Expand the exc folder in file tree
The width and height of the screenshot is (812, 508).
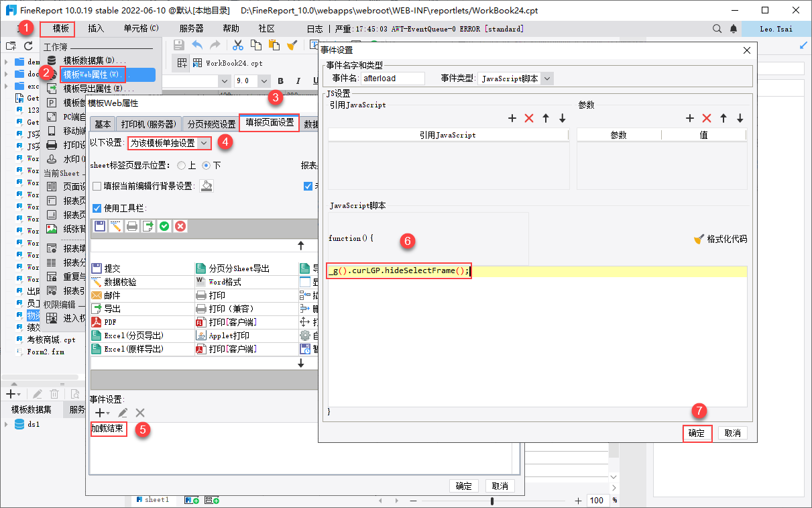5,86
